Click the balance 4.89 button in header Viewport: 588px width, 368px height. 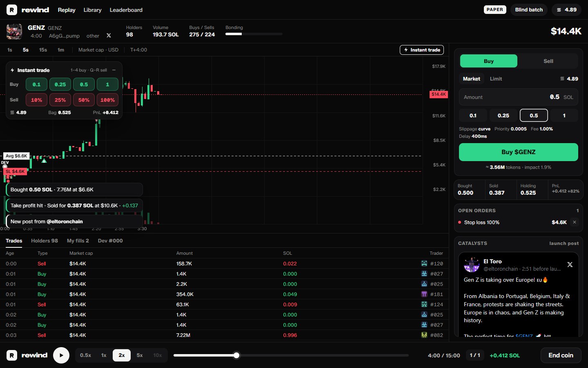point(567,10)
